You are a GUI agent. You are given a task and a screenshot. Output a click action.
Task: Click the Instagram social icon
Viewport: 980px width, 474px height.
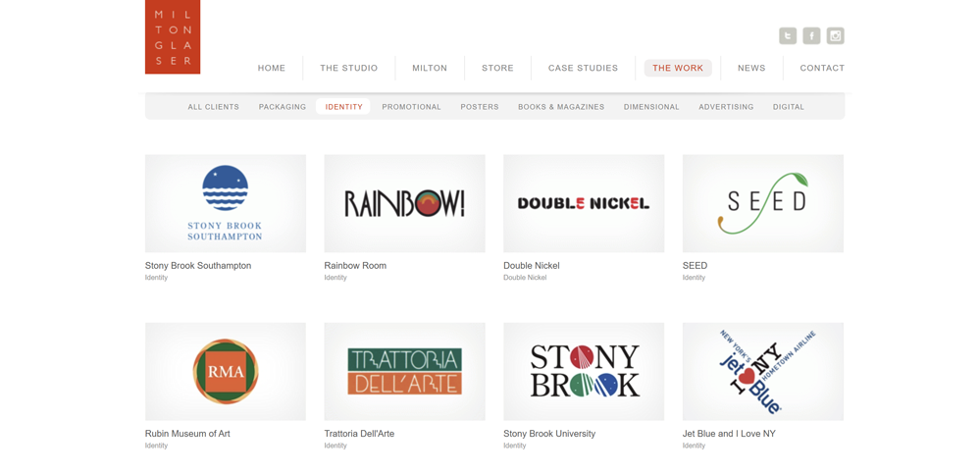pyautogui.click(x=835, y=36)
